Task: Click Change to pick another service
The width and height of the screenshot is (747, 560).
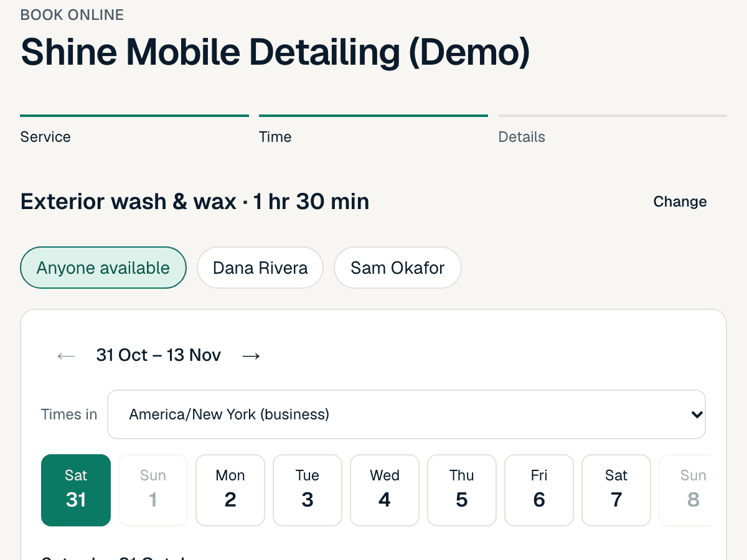Action: [x=680, y=202]
